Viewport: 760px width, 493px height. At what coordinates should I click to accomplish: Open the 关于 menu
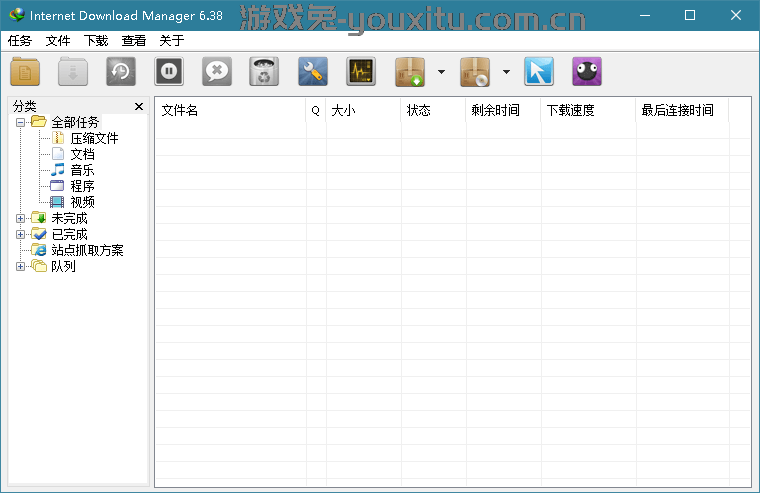(x=172, y=41)
